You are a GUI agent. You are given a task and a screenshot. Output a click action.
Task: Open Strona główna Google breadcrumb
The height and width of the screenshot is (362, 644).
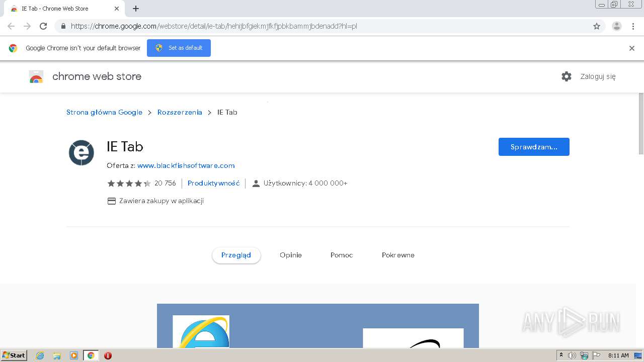104,112
